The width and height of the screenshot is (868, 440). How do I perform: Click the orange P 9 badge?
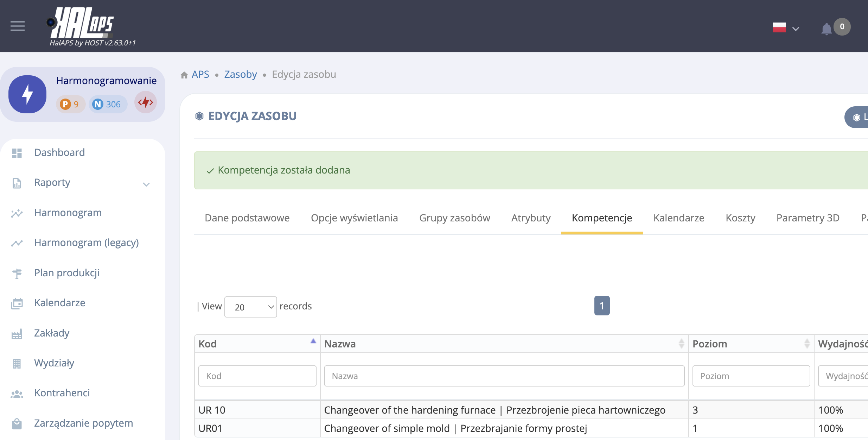tap(70, 104)
